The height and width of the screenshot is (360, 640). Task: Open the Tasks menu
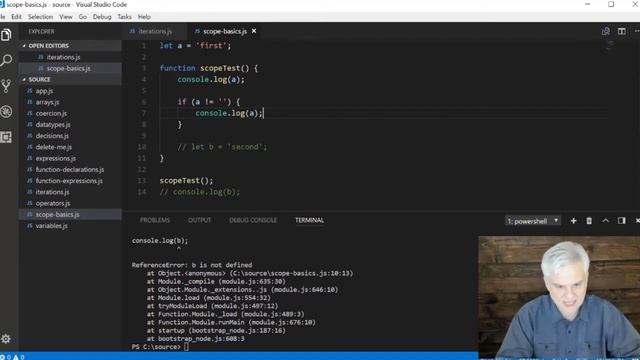pyautogui.click(x=124, y=17)
